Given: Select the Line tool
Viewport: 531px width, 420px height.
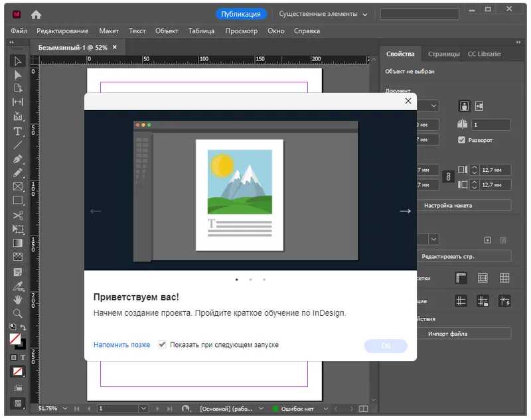Looking at the screenshot, I should (18, 145).
